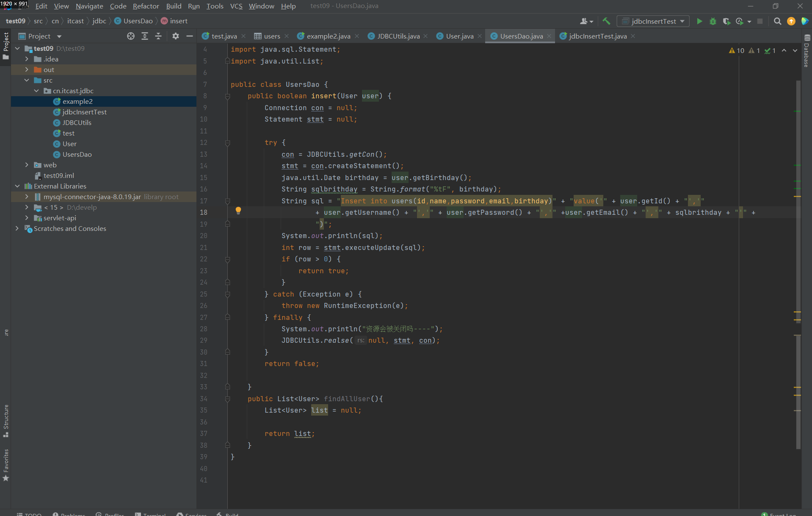Open the Structure side tool window
The height and width of the screenshot is (516, 812).
pos(6,421)
